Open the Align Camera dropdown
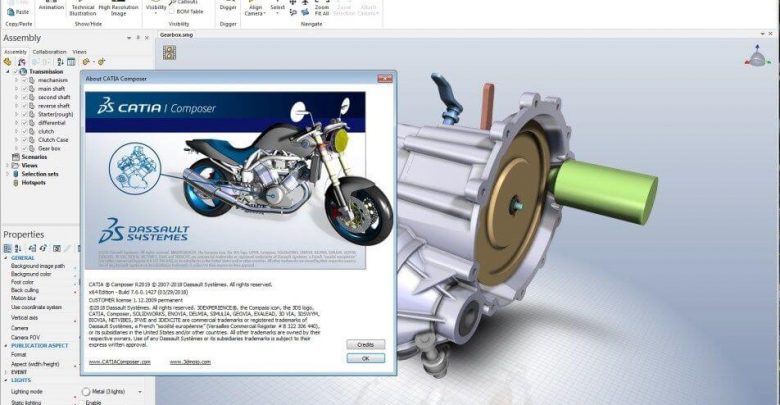780x405 pixels. pyautogui.click(x=255, y=9)
